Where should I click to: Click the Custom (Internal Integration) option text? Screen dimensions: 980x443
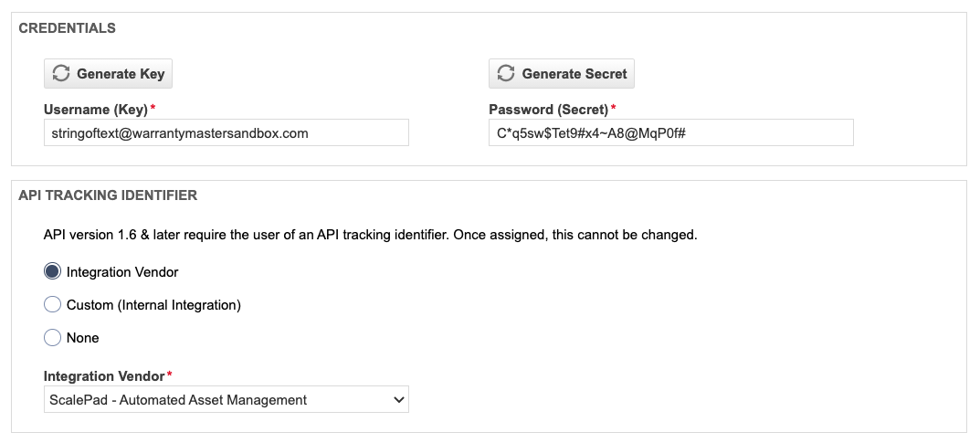(x=153, y=305)
